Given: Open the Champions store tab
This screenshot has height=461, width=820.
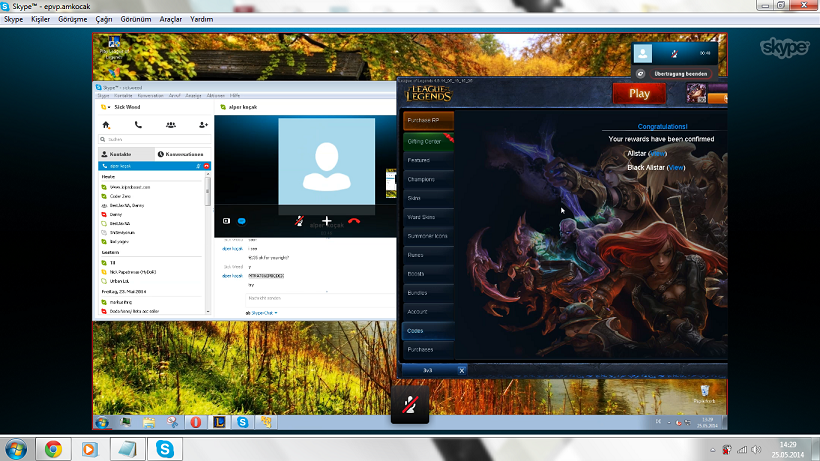Looking at the screenshot, I should pos(428,179).
